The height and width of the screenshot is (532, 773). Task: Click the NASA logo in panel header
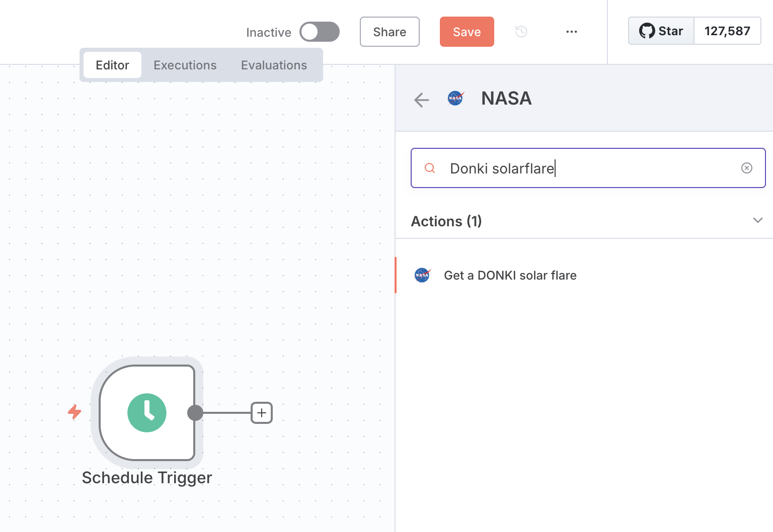[x=455, y=98]
